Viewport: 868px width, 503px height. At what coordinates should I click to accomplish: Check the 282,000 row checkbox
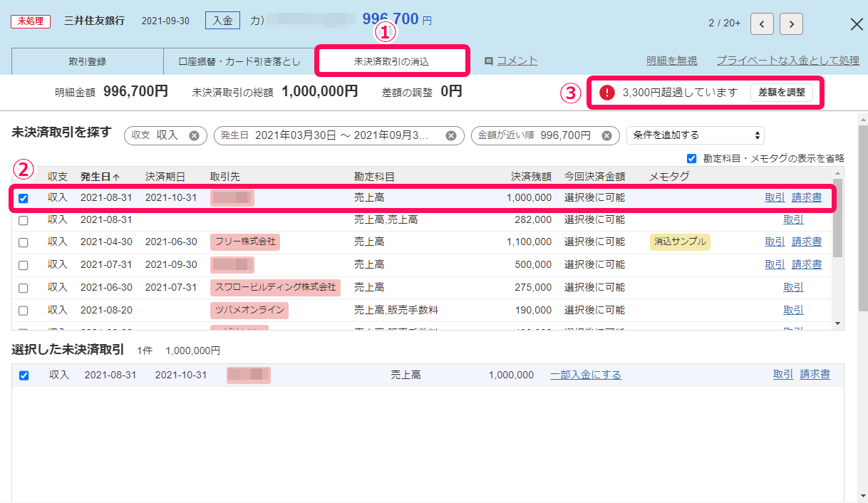(24, 221)
